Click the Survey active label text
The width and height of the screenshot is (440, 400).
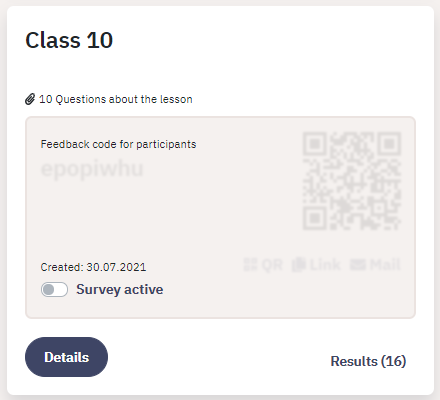click(x=120, y=289)
